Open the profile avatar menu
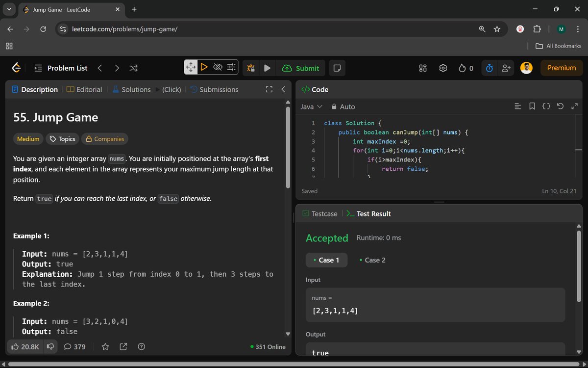The width and height of the screenshot is (588, 368). (526, 68)
